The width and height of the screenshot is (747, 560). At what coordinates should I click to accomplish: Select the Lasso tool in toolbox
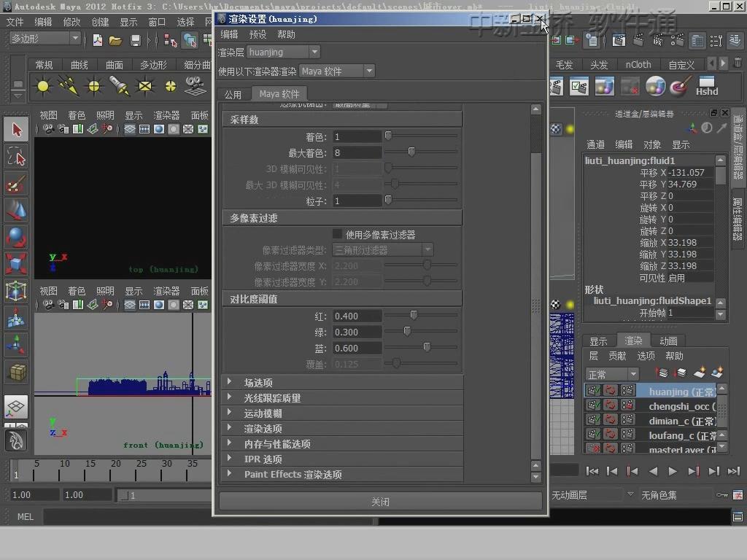pos(16,157)
